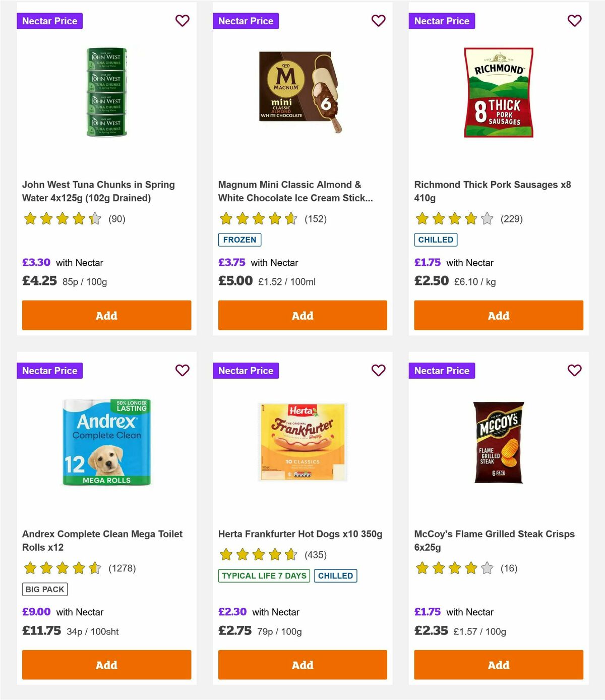
Task: Click the star rating for Richmond sausages
Action: coord(453,219)
